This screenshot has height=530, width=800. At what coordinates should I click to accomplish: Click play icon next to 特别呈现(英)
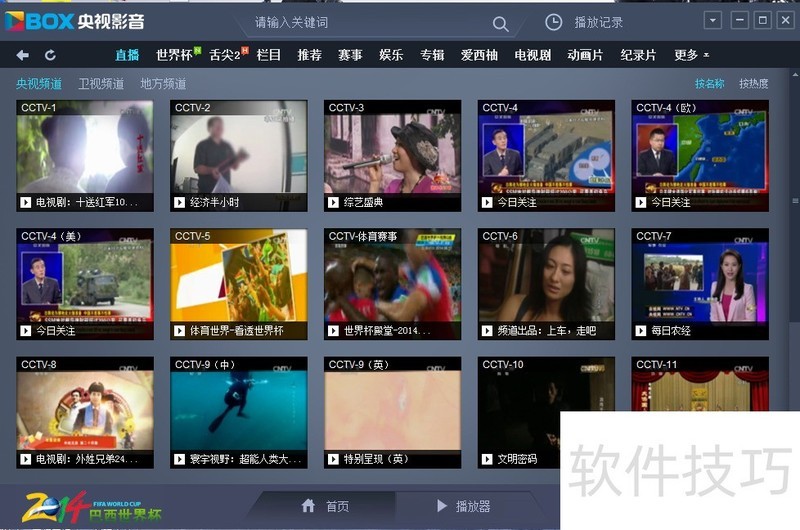click(333, 459)
